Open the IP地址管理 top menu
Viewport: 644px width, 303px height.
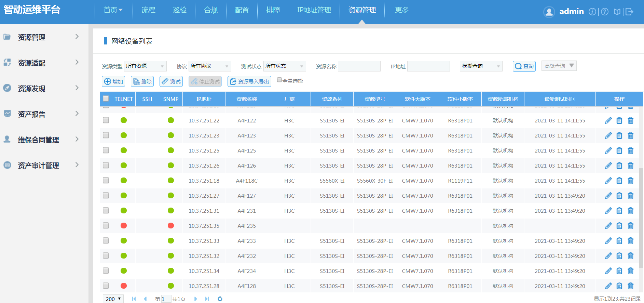point(314,10)
